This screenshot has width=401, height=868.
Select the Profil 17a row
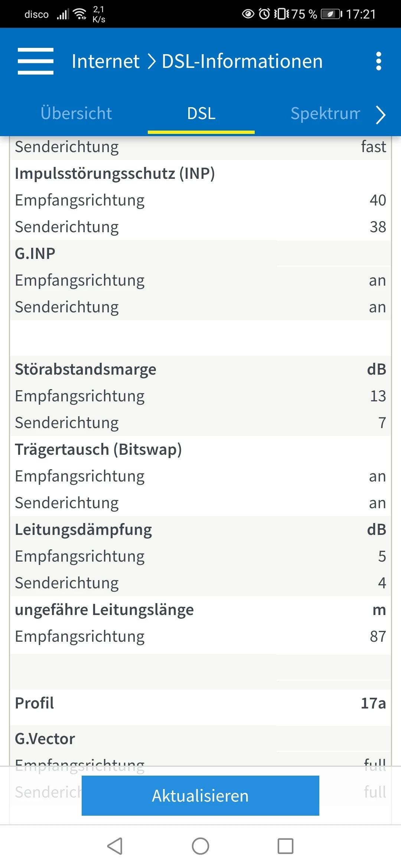click(x=200, y=703)
